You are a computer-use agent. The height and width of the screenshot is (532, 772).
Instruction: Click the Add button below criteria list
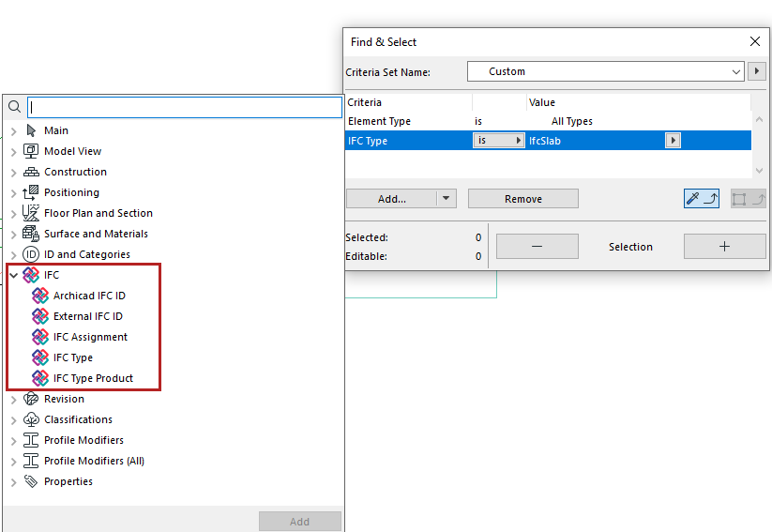click(300, 521)
